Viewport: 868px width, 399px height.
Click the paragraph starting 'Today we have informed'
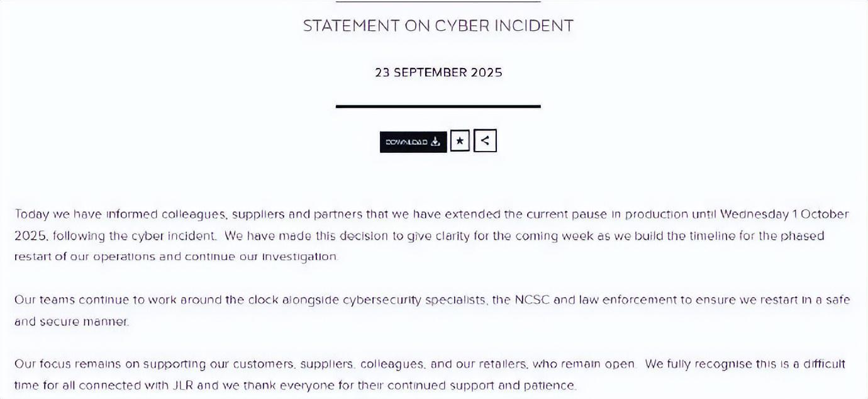coord(431,235)
